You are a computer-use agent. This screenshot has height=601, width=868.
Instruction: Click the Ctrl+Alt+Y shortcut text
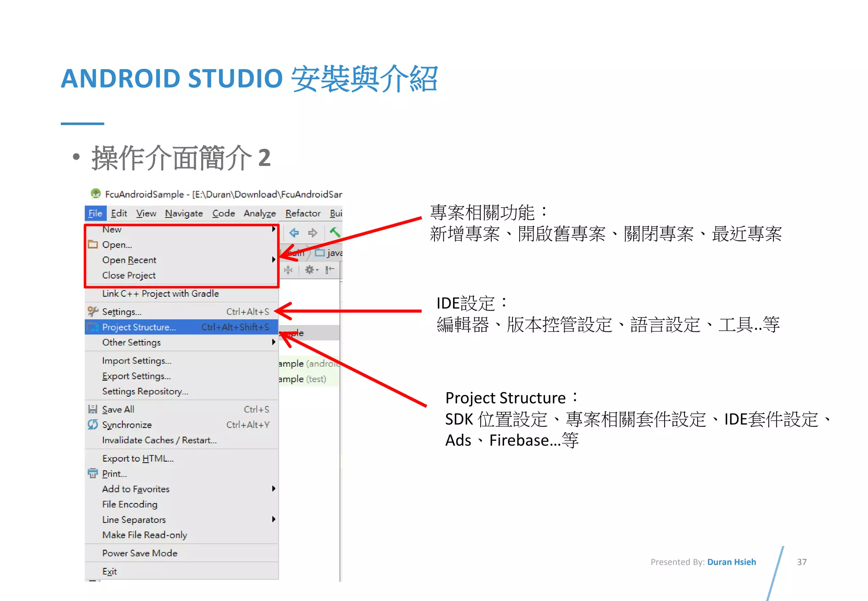tap(248, 424)
